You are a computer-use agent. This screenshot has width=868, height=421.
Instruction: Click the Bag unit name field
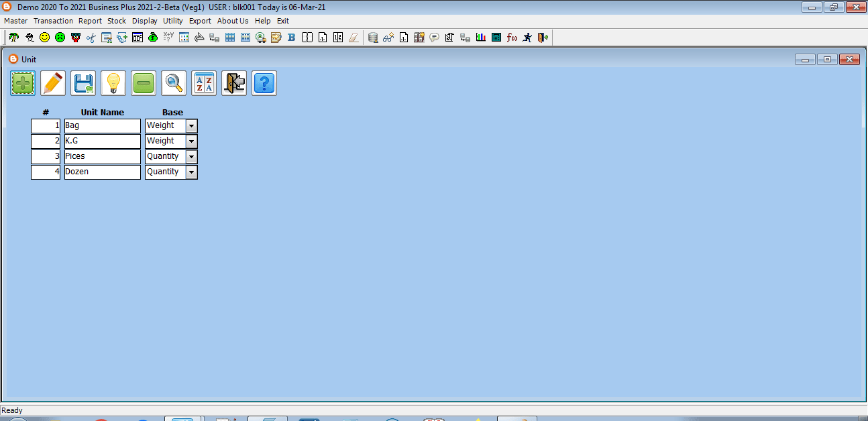click(x=102, y=126)
